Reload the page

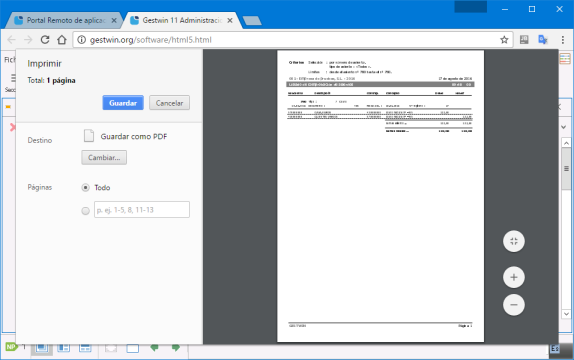click(45, 40)
